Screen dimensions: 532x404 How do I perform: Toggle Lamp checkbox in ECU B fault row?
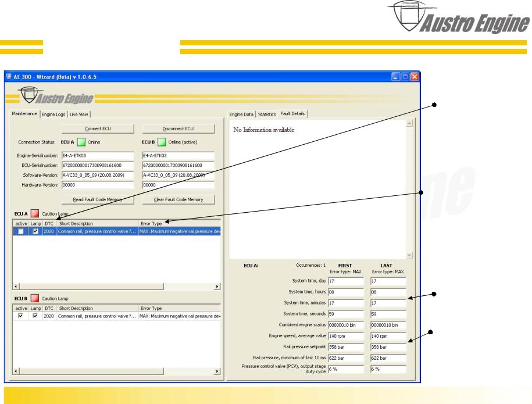(35, 316)
